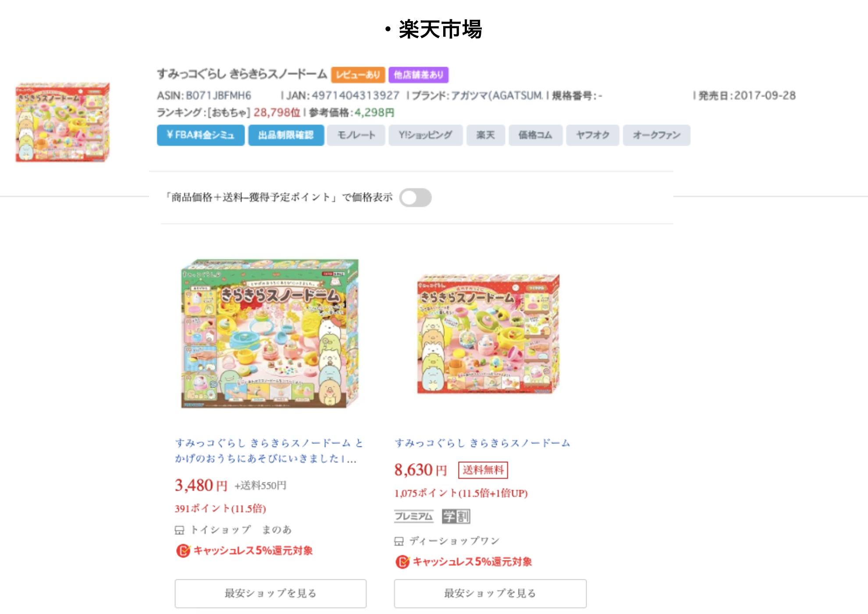Click 最安ショップを見る under the 8,630円 item
Viewport: 868px width, 614px height.
point(490,593)
